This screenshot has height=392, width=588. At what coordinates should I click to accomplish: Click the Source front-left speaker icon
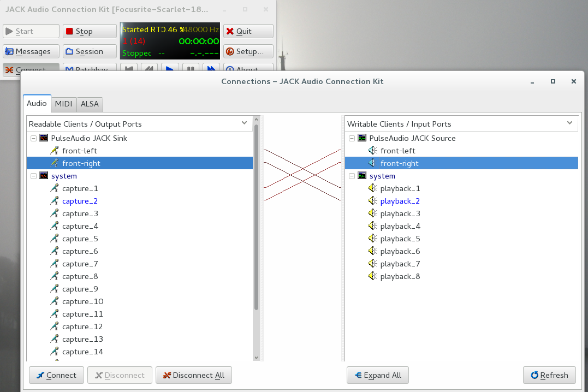[x=372, y=151]
